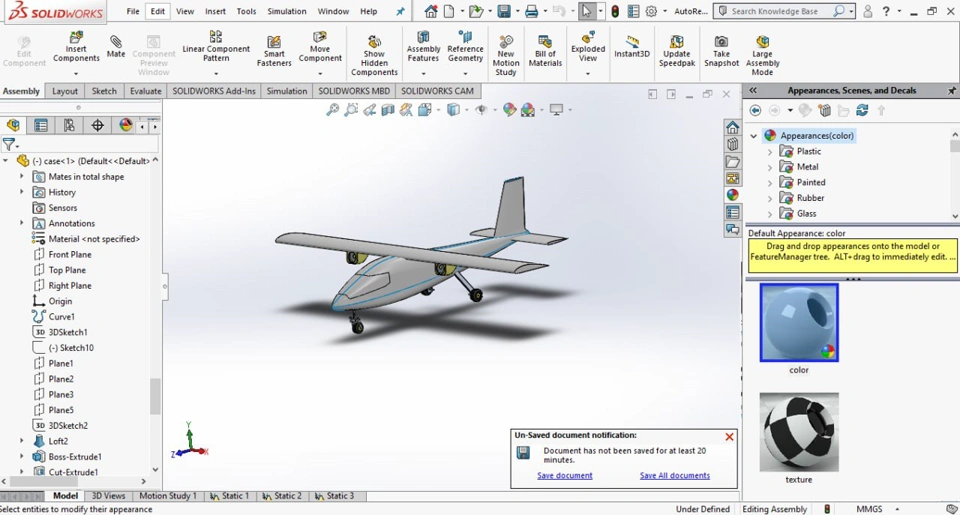Open the Insert menu
The image size is (960, 515).
(x=215, y=11)
